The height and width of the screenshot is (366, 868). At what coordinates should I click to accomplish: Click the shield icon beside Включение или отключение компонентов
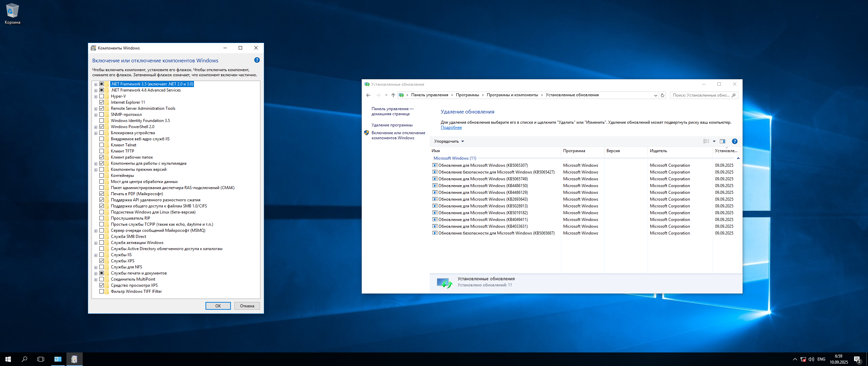click(367, 133)
